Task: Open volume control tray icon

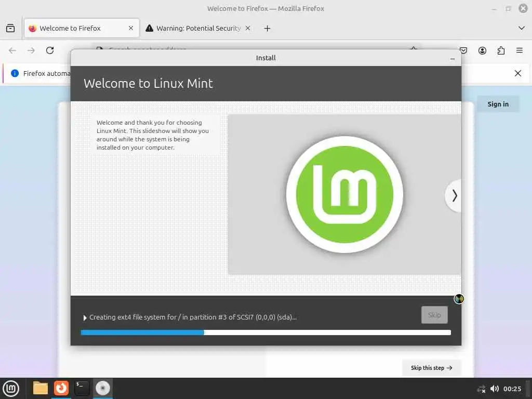Action: pos(495,389)
